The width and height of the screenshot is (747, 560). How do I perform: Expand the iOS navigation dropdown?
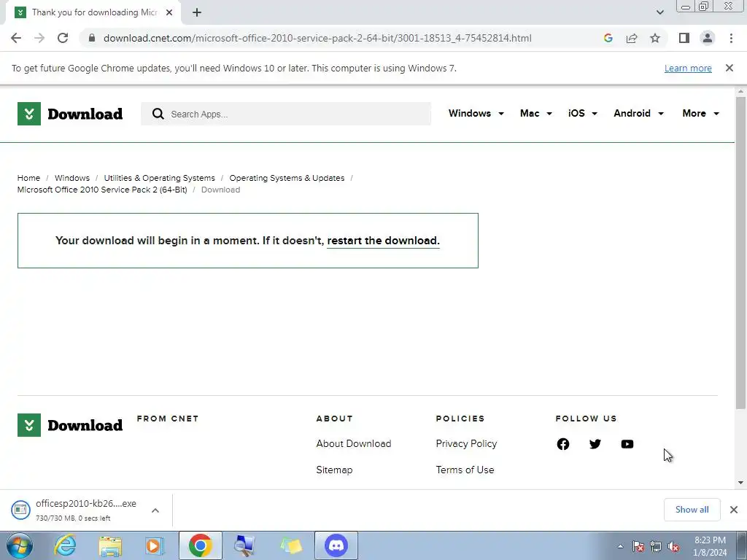pyautogui.click(x=583, y=113)
